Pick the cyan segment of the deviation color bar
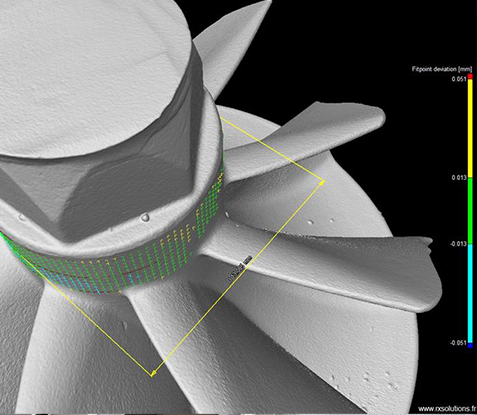This screenshot has height=415, width=477. click(x=470, y=293)
